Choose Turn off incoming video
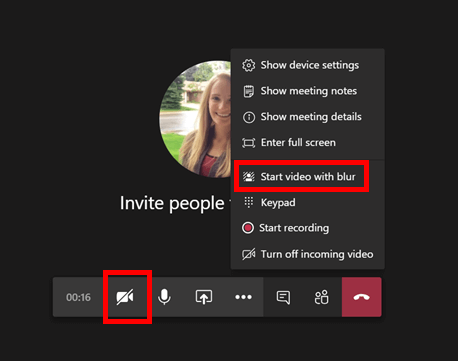 pyautogui.click(x=307, y=254)
